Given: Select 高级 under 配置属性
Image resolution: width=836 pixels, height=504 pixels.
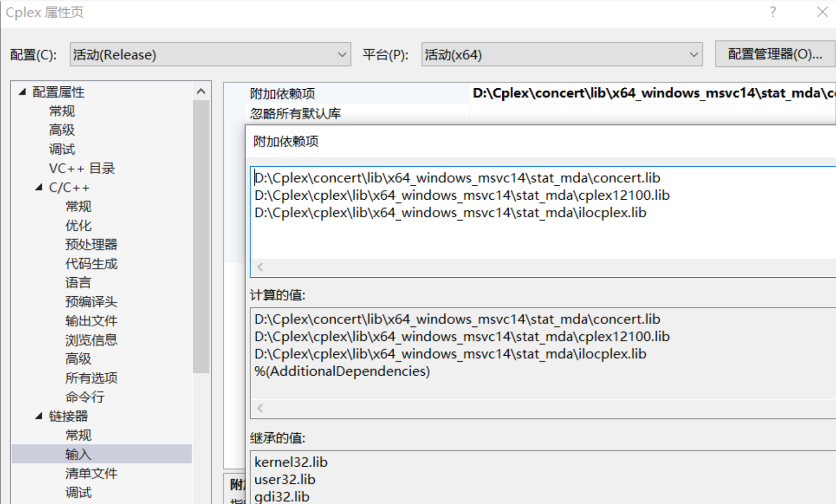Looking at the screenshot, I should (62, 130).
